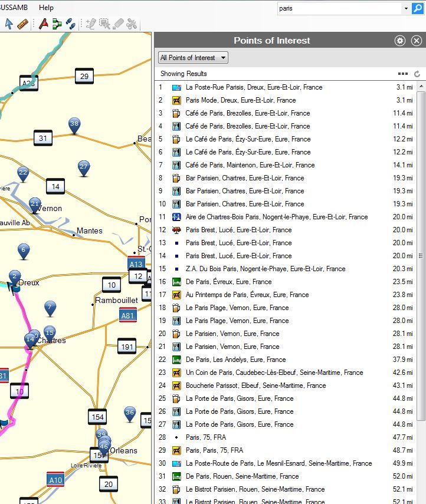Open the three-dot results options
The width and height of the screenshot is (426, 504).
pos(403,74)
